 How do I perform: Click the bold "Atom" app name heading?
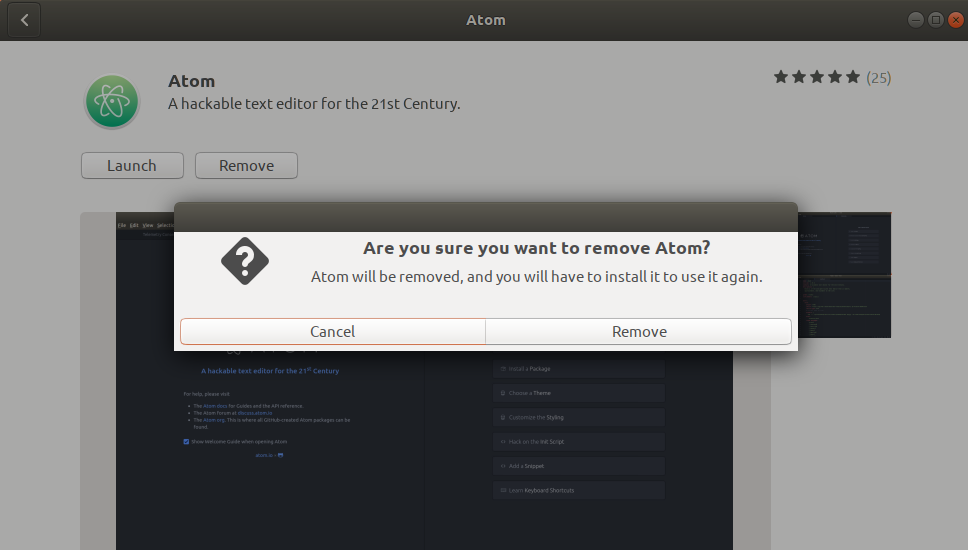tap(191, 81)
